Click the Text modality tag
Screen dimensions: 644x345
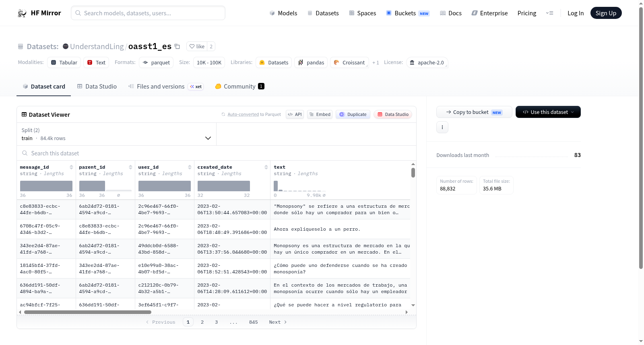pos(96,62)
